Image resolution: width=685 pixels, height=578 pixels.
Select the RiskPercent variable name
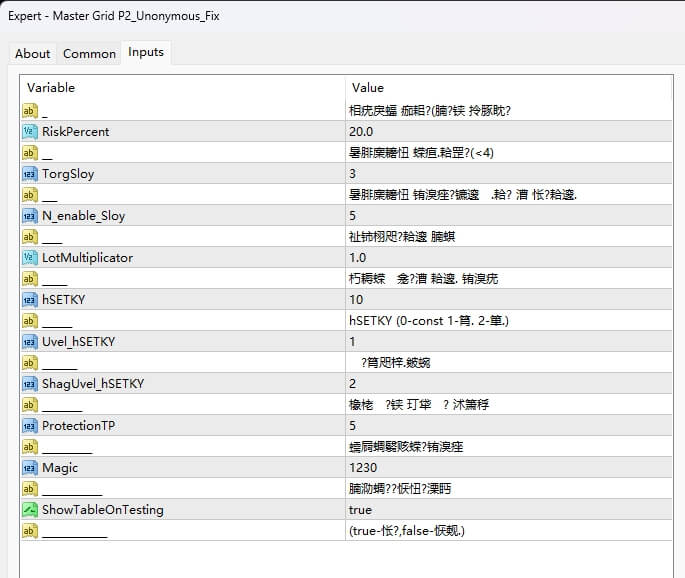(76, 132)
